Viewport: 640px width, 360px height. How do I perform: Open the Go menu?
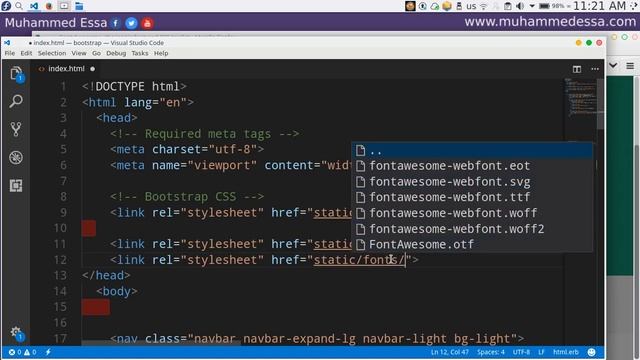tap(96, 53)
